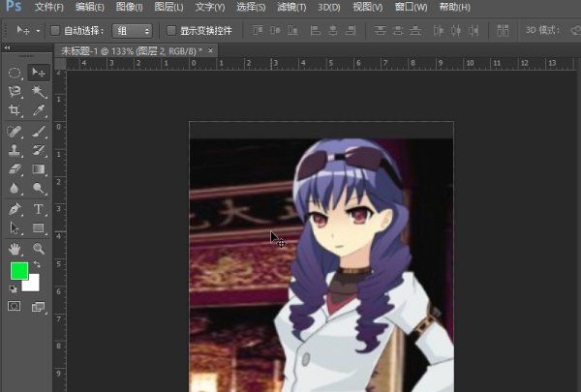The width and height of the screenshot is (581, 392).
Task: Open the 3D(D) menu
Action: pyautogui.click(x=329, y=7)
